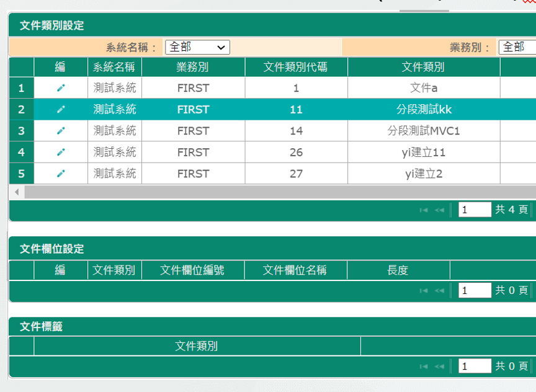
Task: Click the 長度 column header
Action: click(398, 270)
